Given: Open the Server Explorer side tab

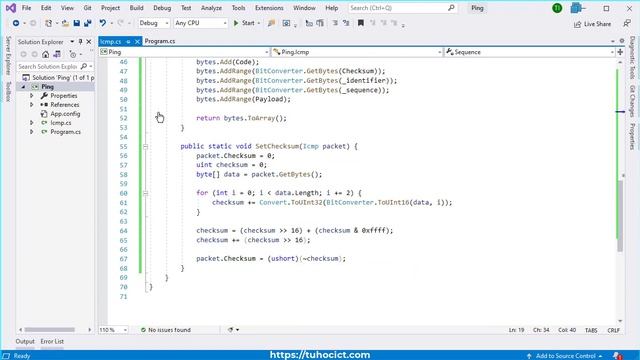Looking at the screenshot, I should 8,56.
